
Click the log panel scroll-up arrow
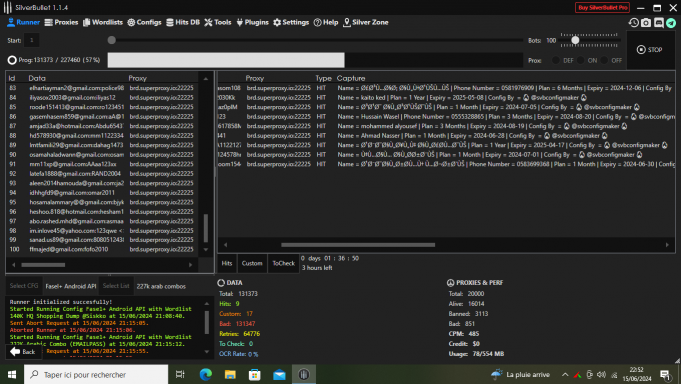[x=207, y=304]
